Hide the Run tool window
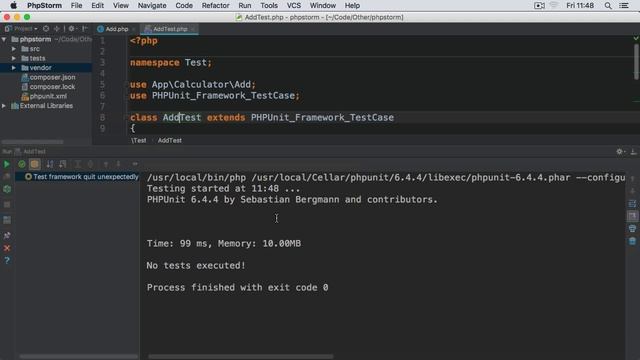This screenshot has height=360, width=640. (633, 151)
